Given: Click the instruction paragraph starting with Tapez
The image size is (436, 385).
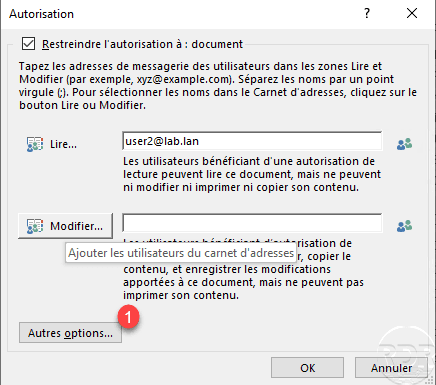Looking at the screenshot, I should coord(218,86).
